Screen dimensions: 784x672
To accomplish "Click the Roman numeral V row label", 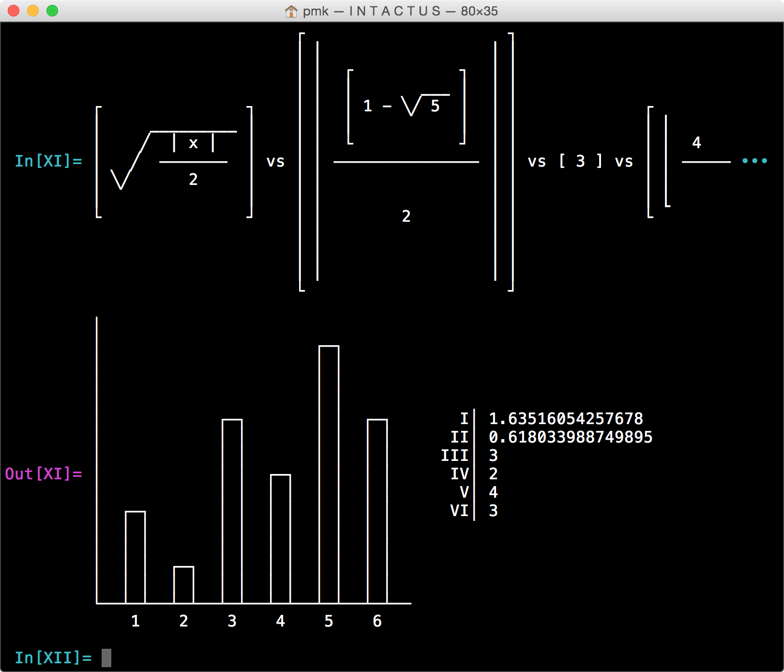I will [x=464, y=492].
